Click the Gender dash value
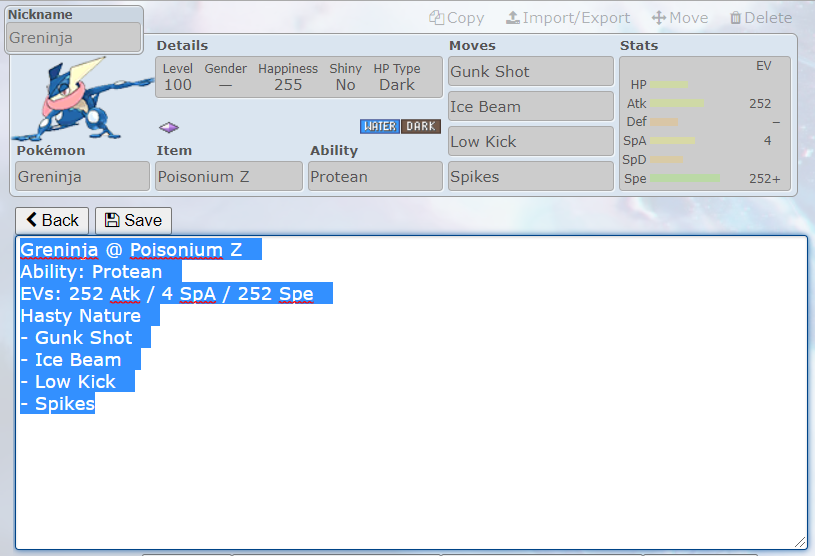 (225, 85)
